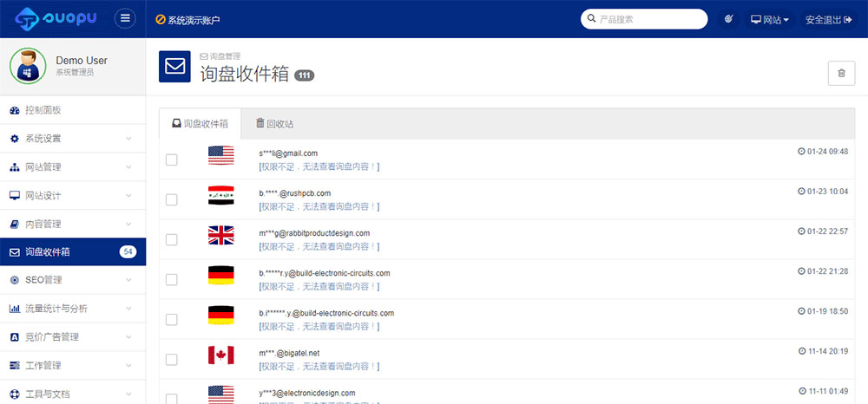Switch to the 询盘收件箱 tab
This screenshot has width=868, height=404.
200,124
